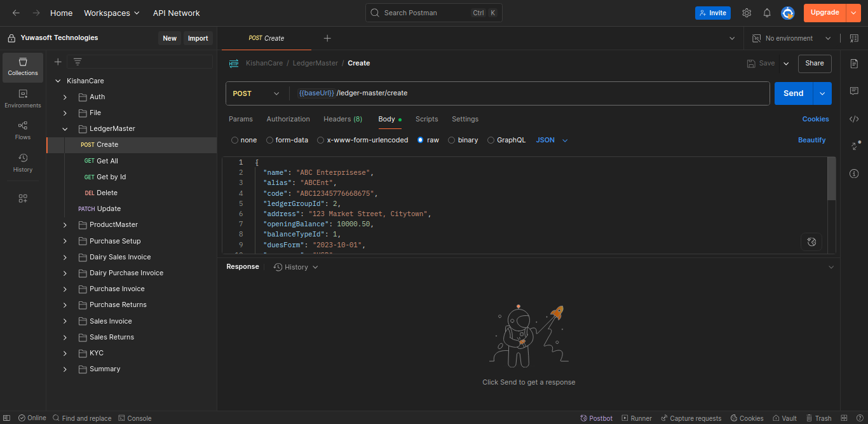Select the GraphQL body option

point(491,140)
